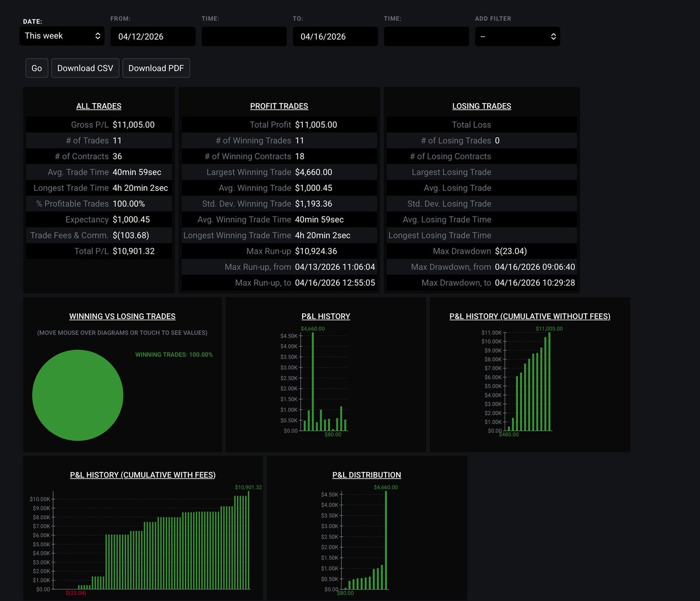Click Max Run-up to date 04/16/2026 12:55:05
This screenshot has height=601, width=700.
(335, 282)
